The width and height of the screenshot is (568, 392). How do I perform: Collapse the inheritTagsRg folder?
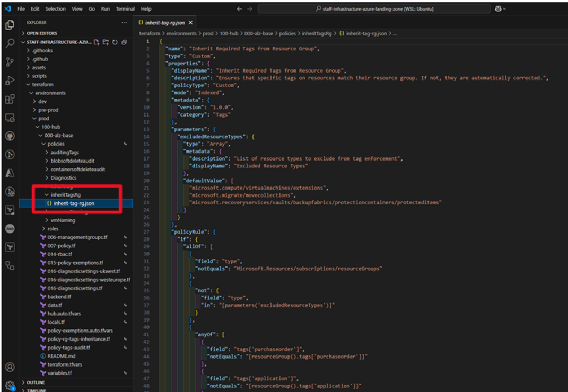(x=65, y=195)
